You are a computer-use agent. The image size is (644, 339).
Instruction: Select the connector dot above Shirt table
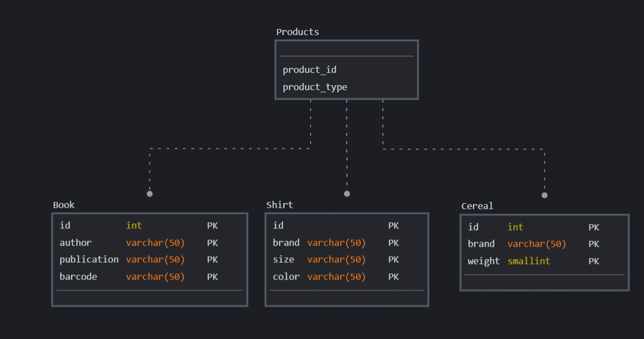click(346, 193)
